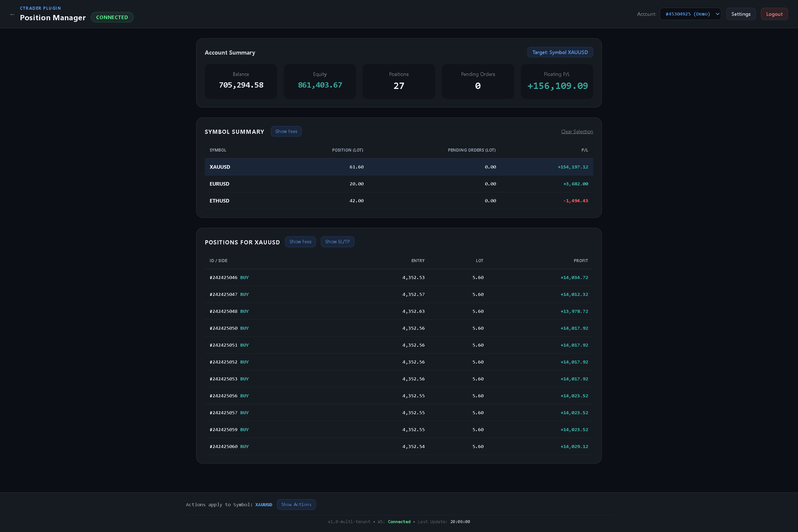Click position #242425053

(399, 379)
